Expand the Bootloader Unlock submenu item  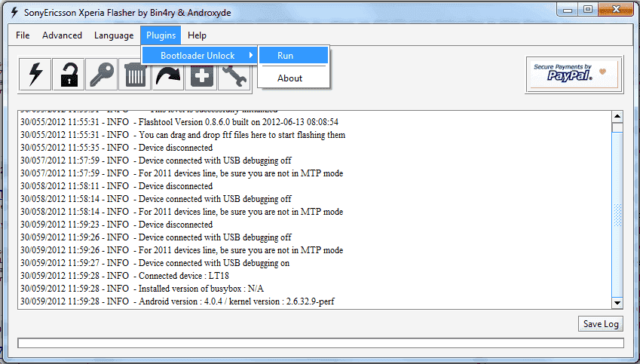(x=199, y=56)
